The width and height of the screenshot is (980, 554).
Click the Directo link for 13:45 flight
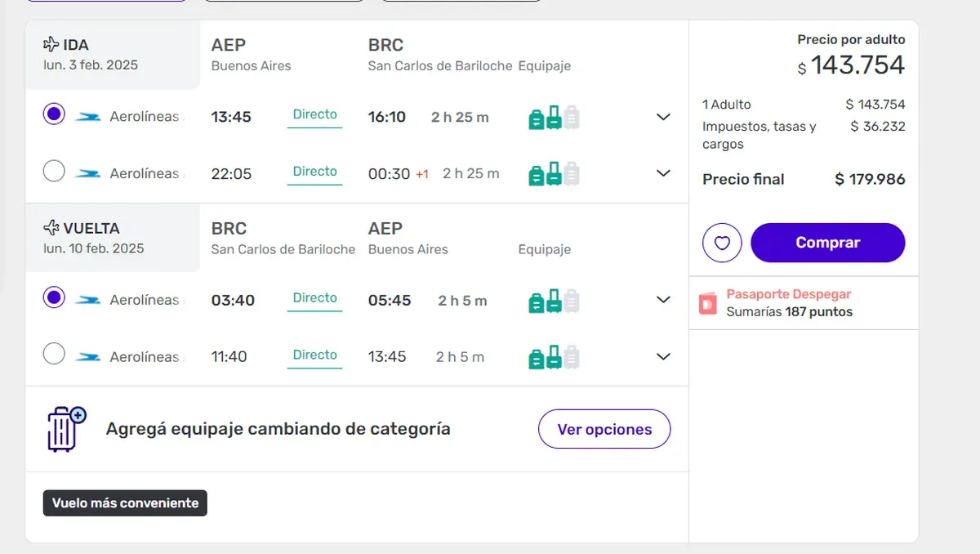point(315,115)
